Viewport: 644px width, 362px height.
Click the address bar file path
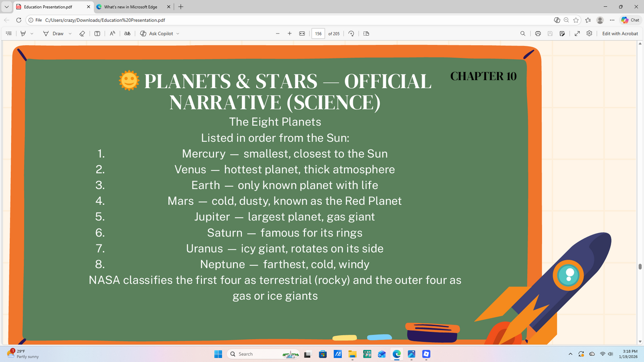[105, 20]
